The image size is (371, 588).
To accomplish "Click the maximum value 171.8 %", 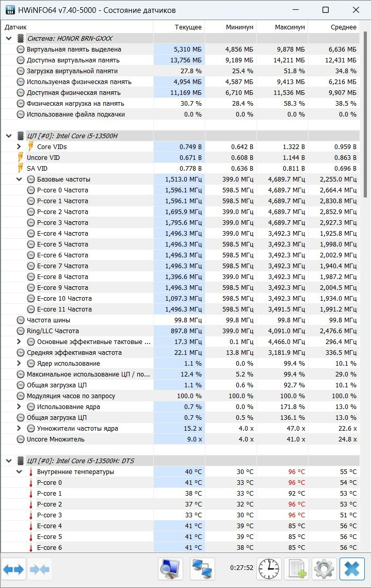I will pyautogui.click(x=293, y=407).
